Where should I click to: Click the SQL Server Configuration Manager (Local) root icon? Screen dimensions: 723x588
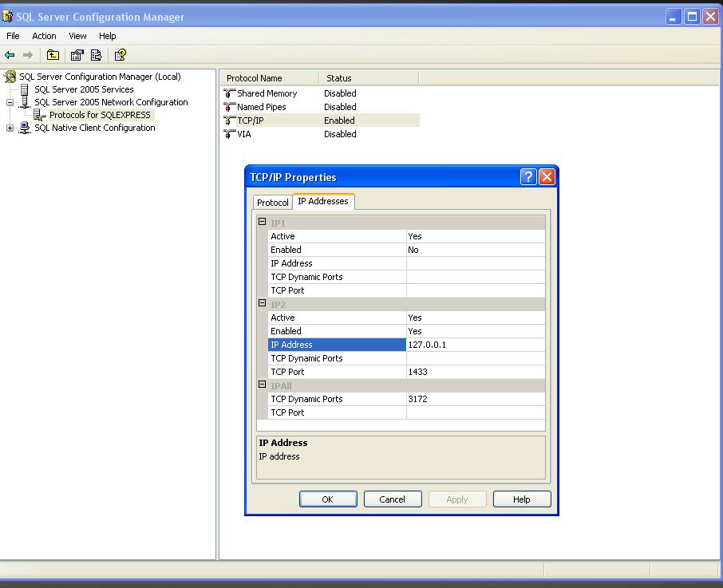pos(10,77)
